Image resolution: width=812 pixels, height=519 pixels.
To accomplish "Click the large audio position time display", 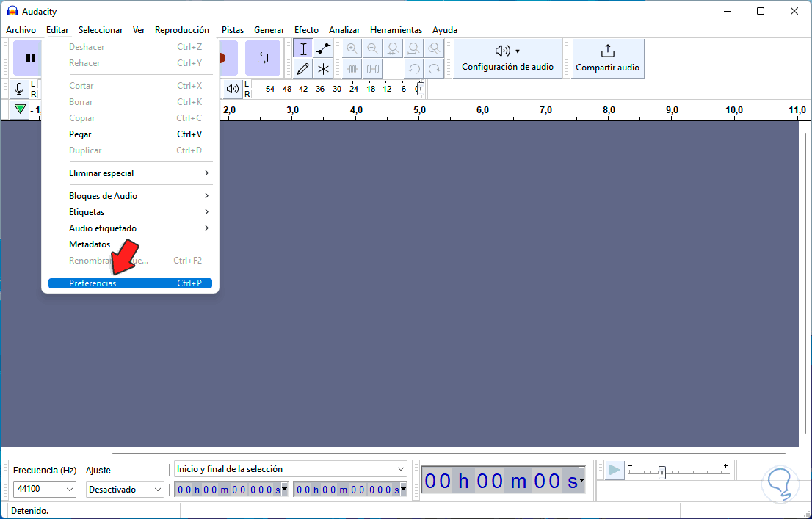I will (500, 481).
